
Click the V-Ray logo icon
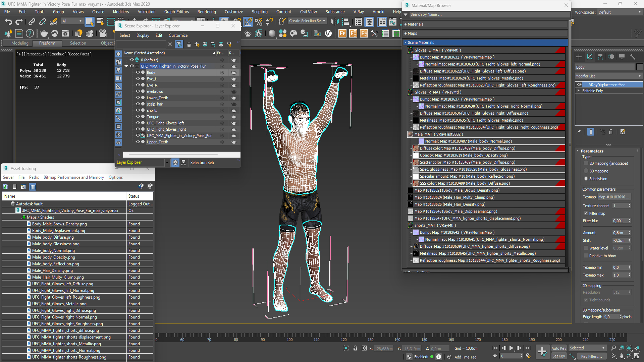click(328, 33)
